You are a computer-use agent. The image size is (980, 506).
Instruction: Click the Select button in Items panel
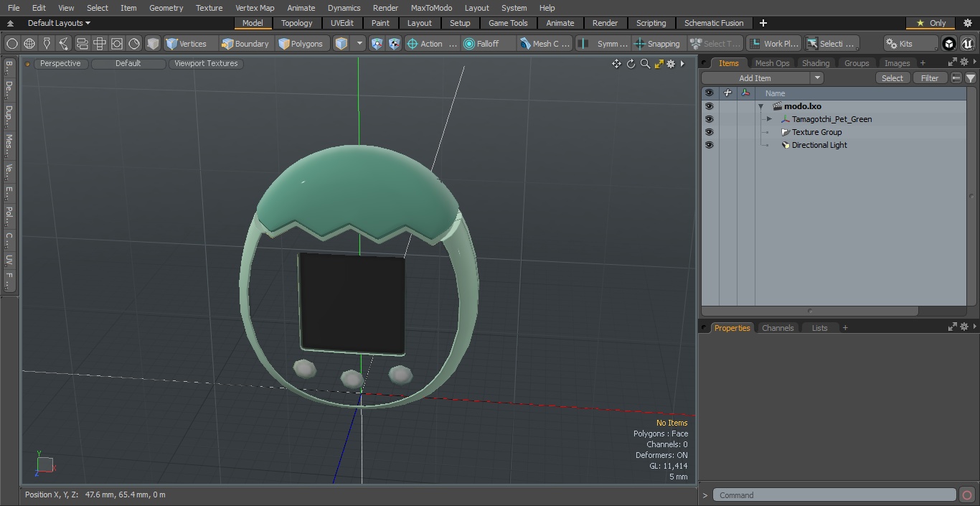click(x=892, y=78)
